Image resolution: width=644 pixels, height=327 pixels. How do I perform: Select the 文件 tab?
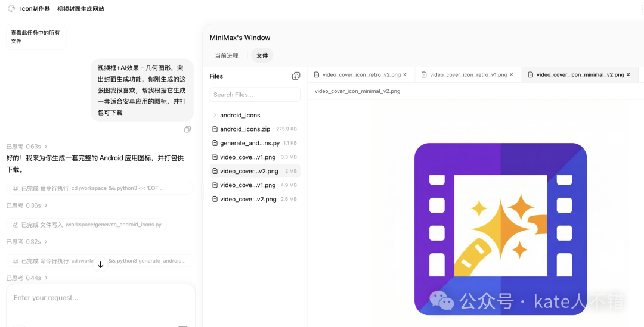coord(262,55)
